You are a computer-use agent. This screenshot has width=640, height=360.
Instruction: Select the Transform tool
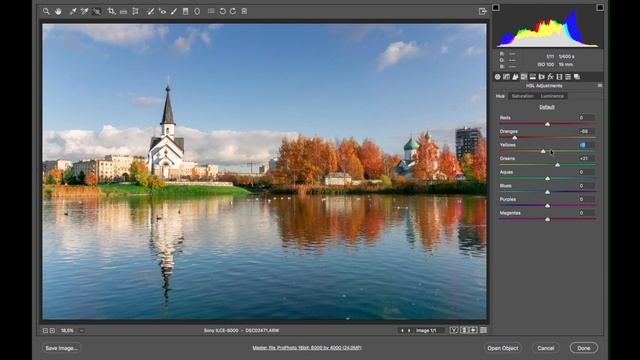[x=136, y=11]
